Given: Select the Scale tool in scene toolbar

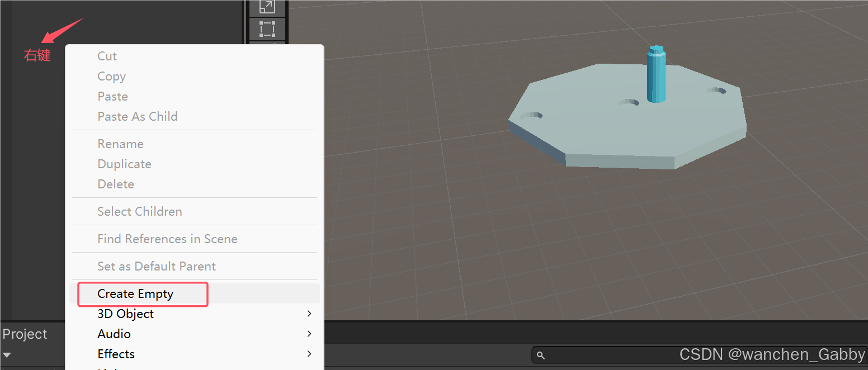Looking at the screenshot, I should 267,7.
